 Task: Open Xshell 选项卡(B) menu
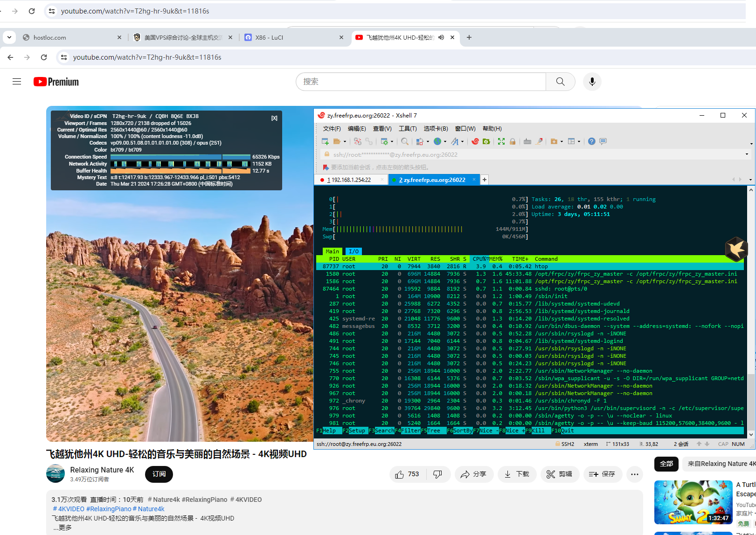tap(436, 129)
